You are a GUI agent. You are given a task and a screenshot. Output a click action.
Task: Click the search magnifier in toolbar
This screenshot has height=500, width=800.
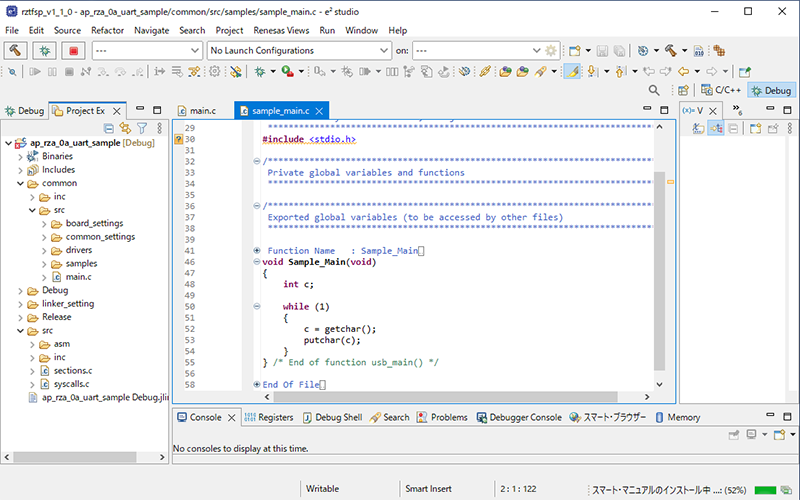click(654, 90)
